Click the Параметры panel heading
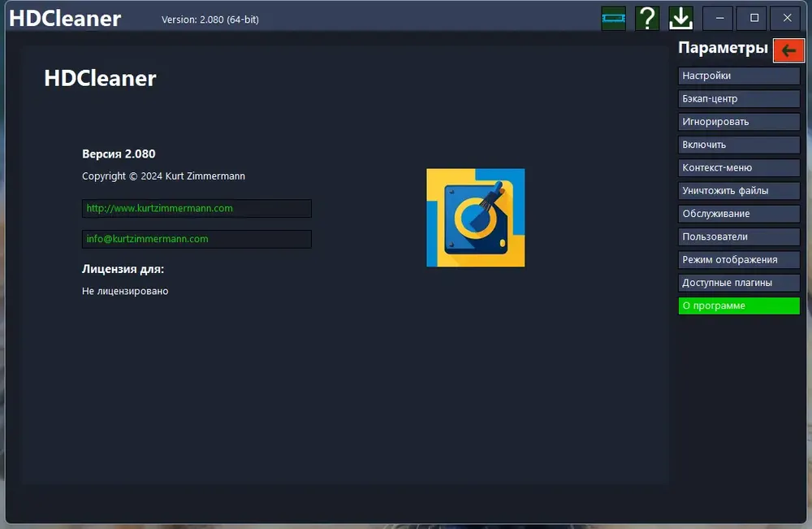812x529 pixels. pyautogui.click(x=723, y=48)
